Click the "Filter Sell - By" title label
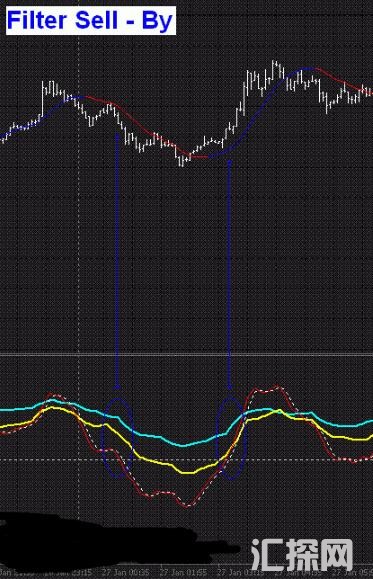Screen dimensions: 373x579 click(x=90, y=21)
